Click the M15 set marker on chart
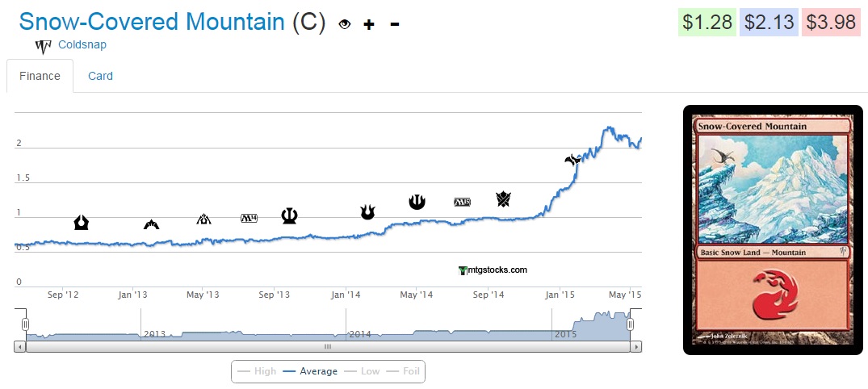Image resolution: width=868 pixels, height=389 pixels. (x=463, y=202)
